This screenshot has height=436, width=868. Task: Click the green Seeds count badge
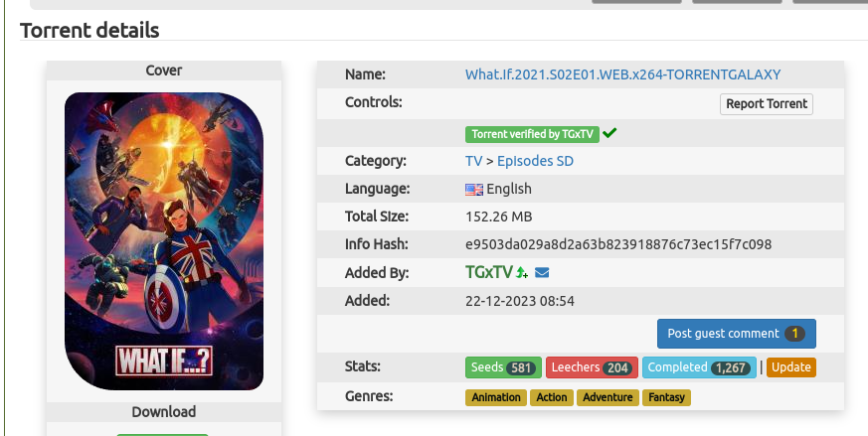[x=503, y=367]
